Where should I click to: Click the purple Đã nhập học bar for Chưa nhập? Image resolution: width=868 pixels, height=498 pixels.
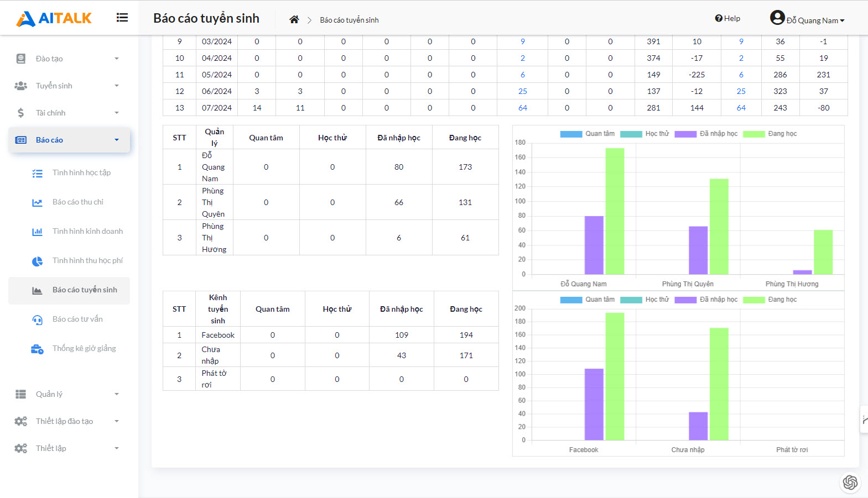[x=698, y=426]
